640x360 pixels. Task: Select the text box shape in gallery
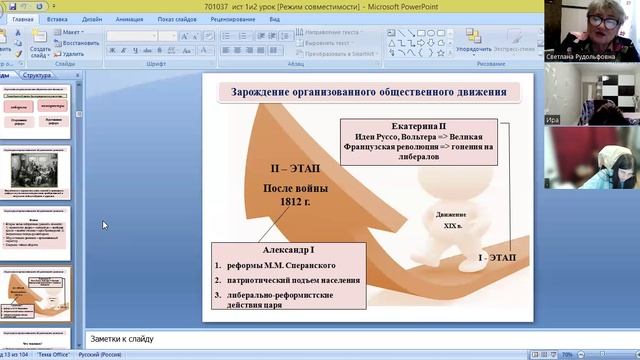click(391, 33)
